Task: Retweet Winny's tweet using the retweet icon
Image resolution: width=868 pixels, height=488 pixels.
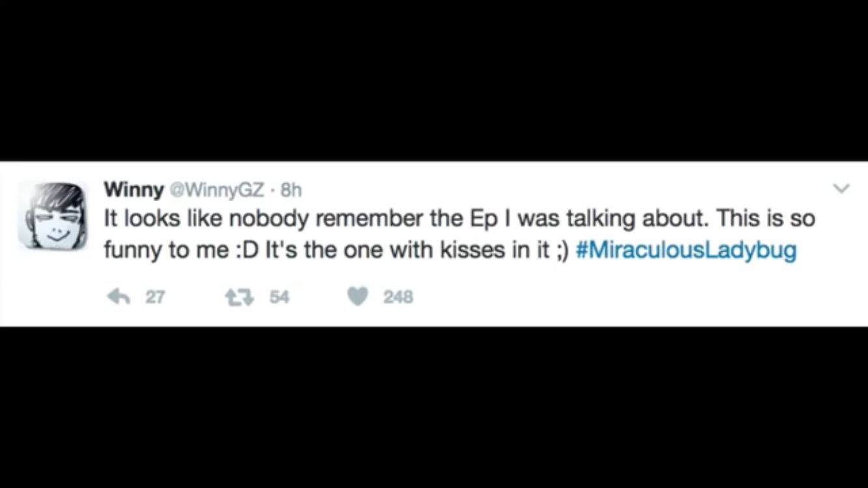Action: pos(236,297)
